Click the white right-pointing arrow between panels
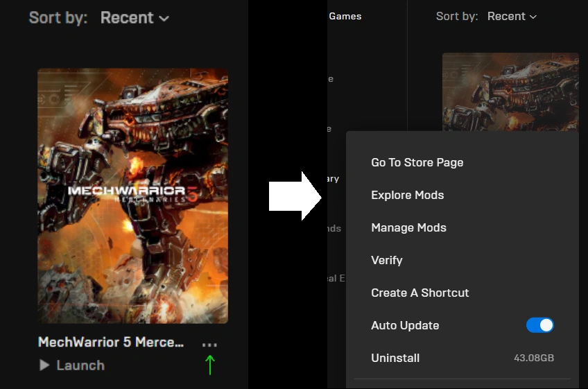This screenshot has width=588, height=389. pyautogui.click(x=295, y=196)
